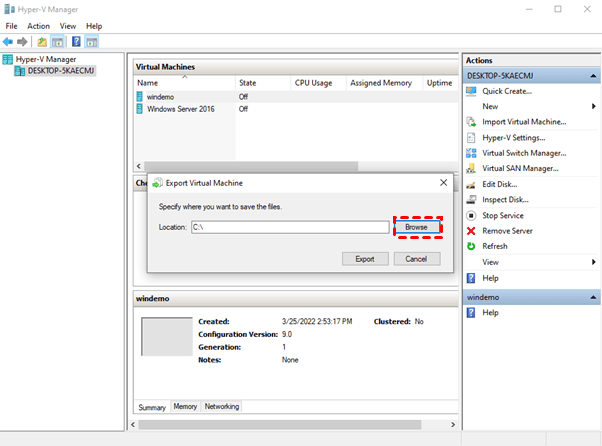Open the Action menu
602x446 pixels.
click(x=38, y=26)
